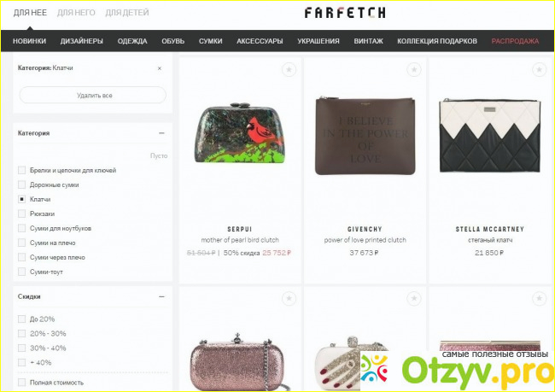The image size is (555, 392).
Task: Open the СУМКИ navigation menu
Action: pyautogui.click(x=210, y=41)
